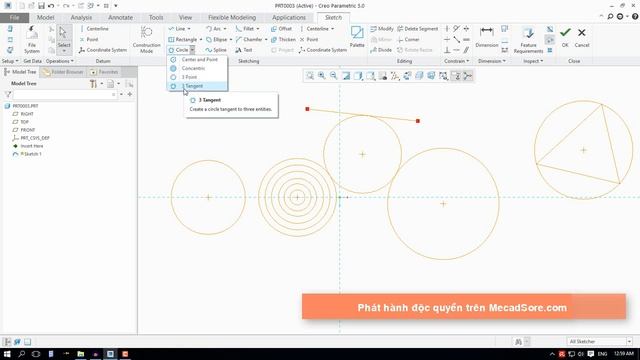Open the File menu
This screenshot has height=360, width=640.
click(x=14, y=18)
